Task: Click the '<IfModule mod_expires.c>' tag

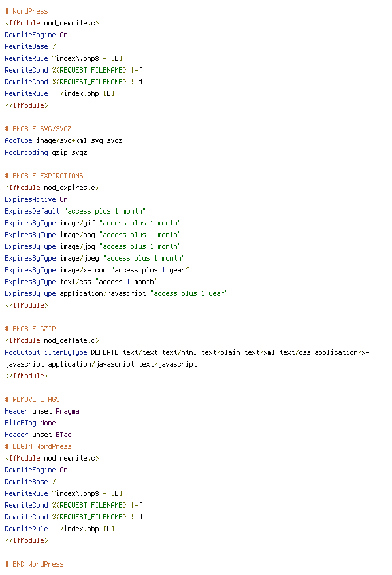Action: (52, 188)
